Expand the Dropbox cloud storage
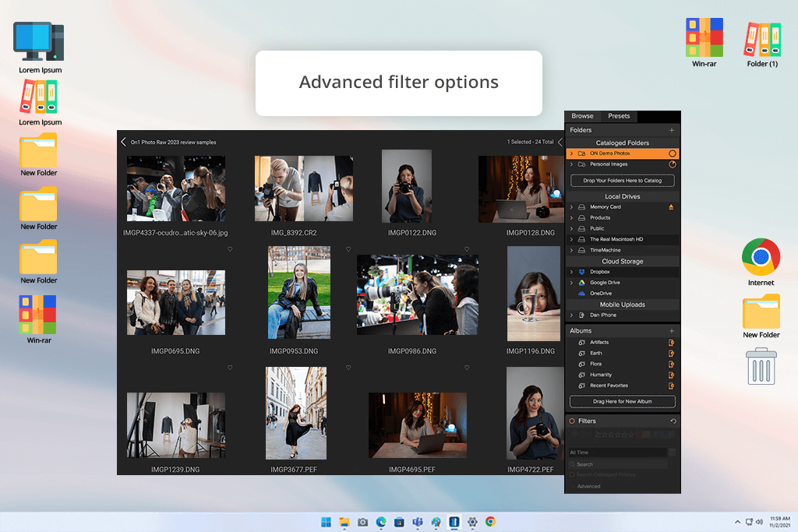This screenshot has height=532, width=798. (571, 272)
